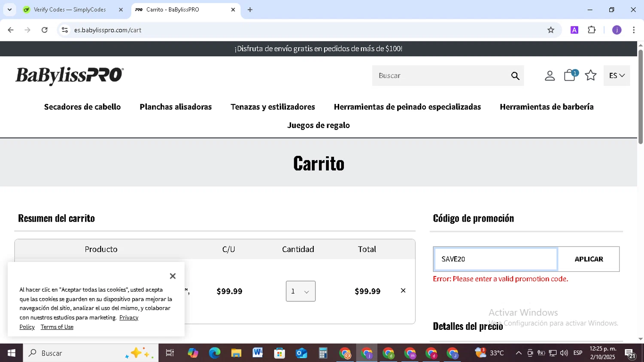Launch Copilot from the taskbar
This screenshot has width=644, height=362.
click(193, 353)
